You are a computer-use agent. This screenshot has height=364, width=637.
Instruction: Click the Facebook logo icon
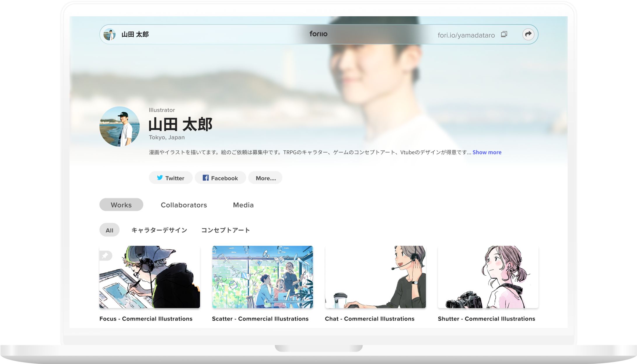pyautogui.click(x=206, y=177)
